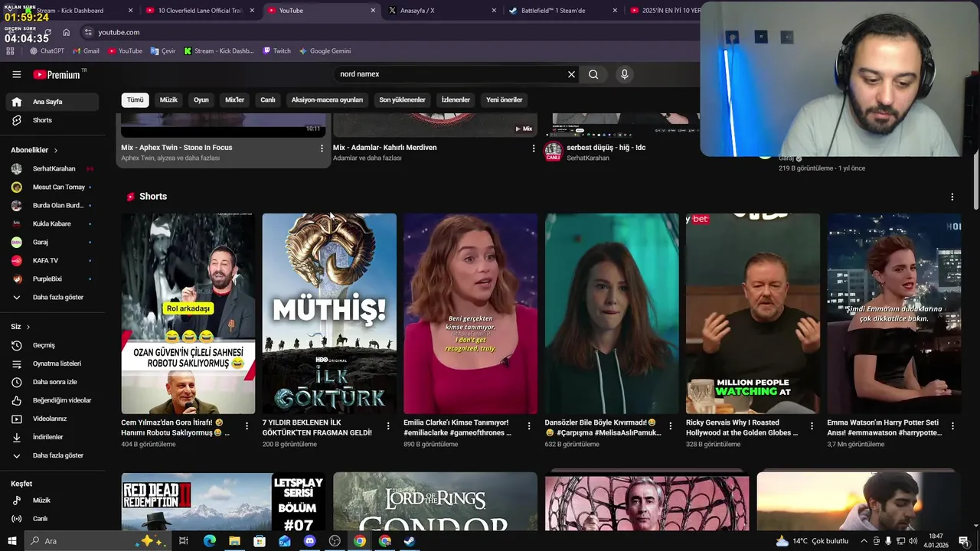Viewport: 980px width, 551px height.
Task: Open Canlı under Keşfet
Action: [52, 519]
